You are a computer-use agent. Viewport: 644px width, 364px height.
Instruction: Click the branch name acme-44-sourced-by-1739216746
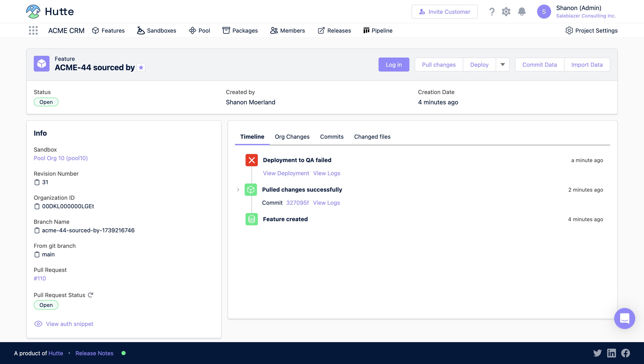pos(88,230)
